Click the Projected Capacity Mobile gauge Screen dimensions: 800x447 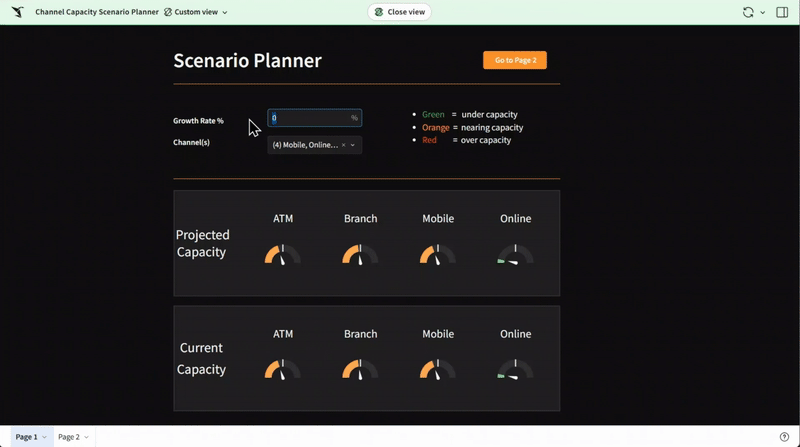[x=438, y=254]
